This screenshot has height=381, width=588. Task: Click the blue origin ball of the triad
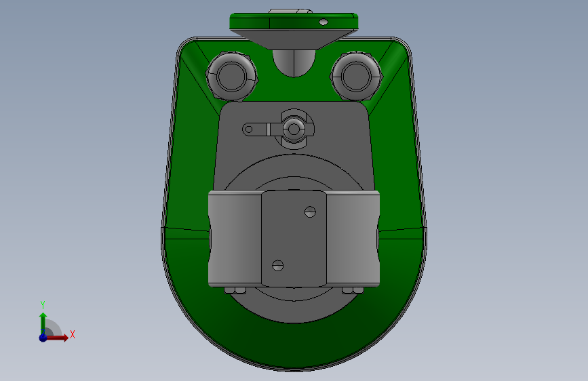[x=43, y=337]
